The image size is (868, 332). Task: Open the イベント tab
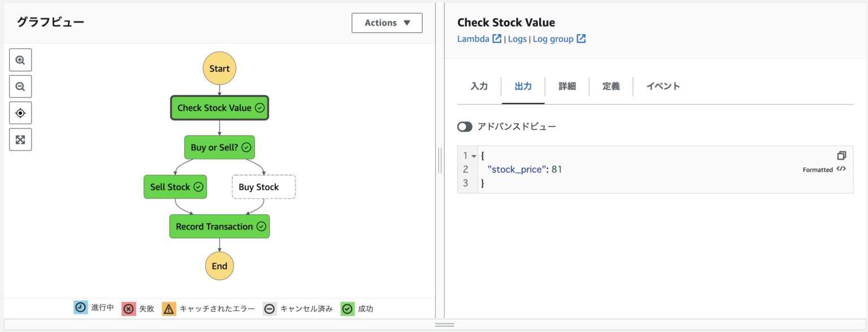(662, 86)
